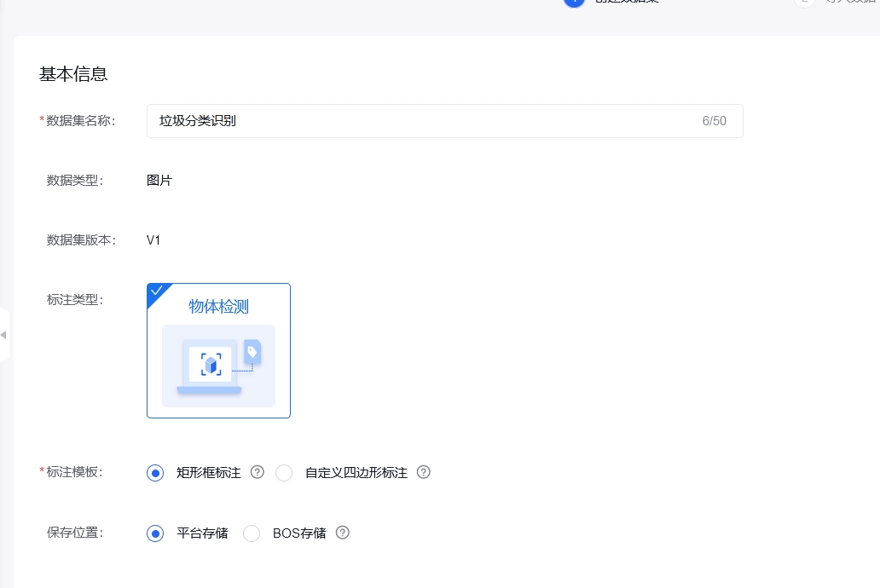Image resolution: width=880 pixels, height=588 pixels.
Task: Click the V1 dataset version value
Action: [x=153, y=240]
